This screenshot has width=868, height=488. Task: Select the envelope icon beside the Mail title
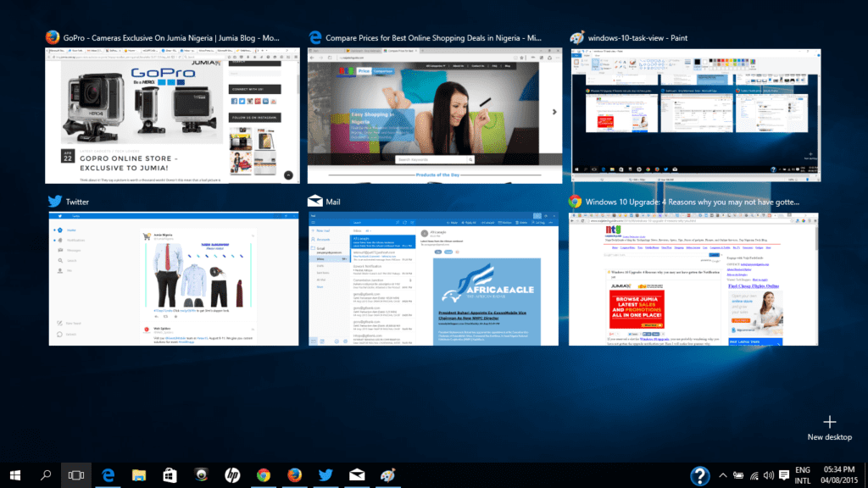click(315, 201)
